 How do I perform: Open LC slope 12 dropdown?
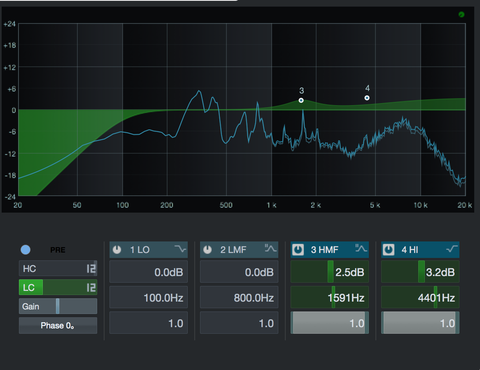91,288
